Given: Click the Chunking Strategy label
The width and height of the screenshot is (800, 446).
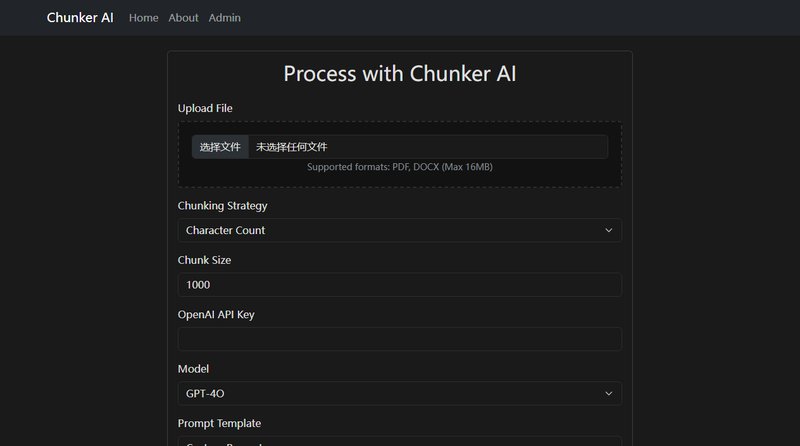Looking at the screenshot, I should click(x=222, y=206).
